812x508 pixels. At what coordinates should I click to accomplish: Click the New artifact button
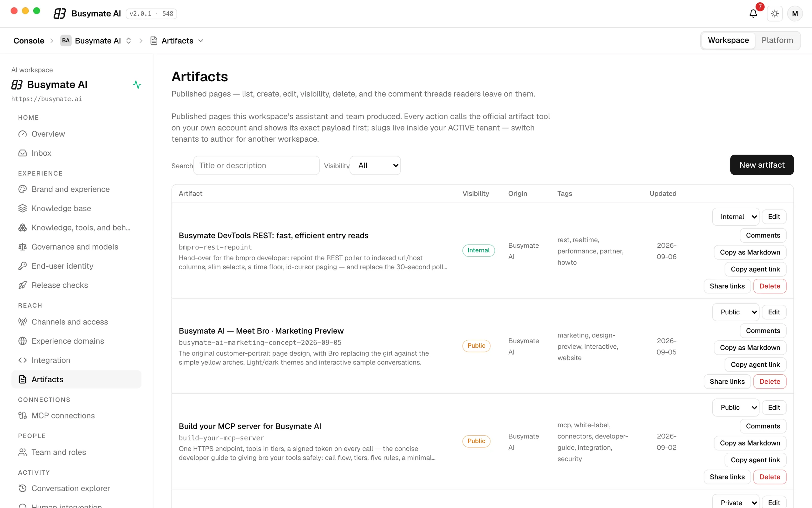pyautogui.click(x=762, y=165)
